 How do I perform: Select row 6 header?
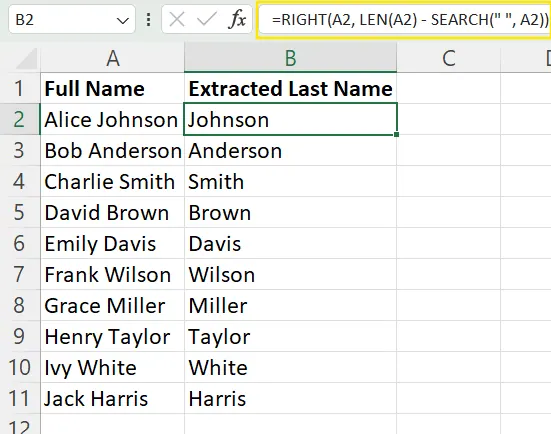click(20, 243)
